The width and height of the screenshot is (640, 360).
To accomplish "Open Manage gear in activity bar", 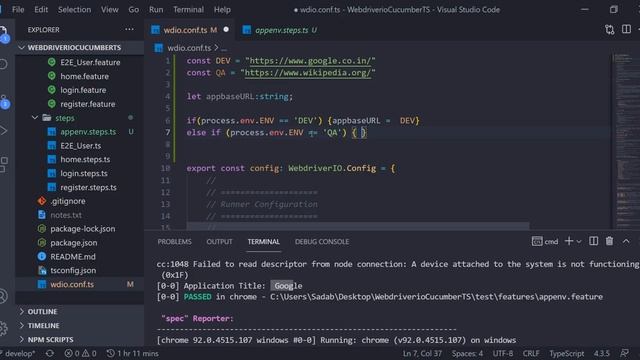I will [x=4, y=328].
